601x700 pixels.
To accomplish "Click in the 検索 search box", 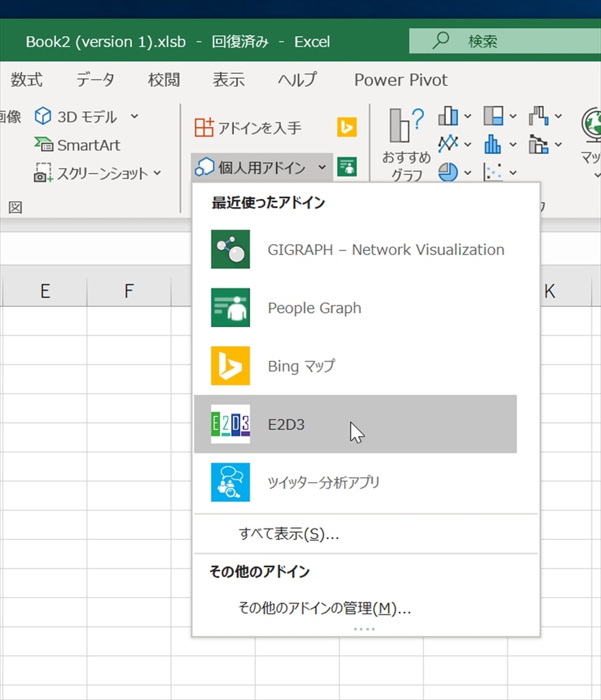I will click(505, 40).
